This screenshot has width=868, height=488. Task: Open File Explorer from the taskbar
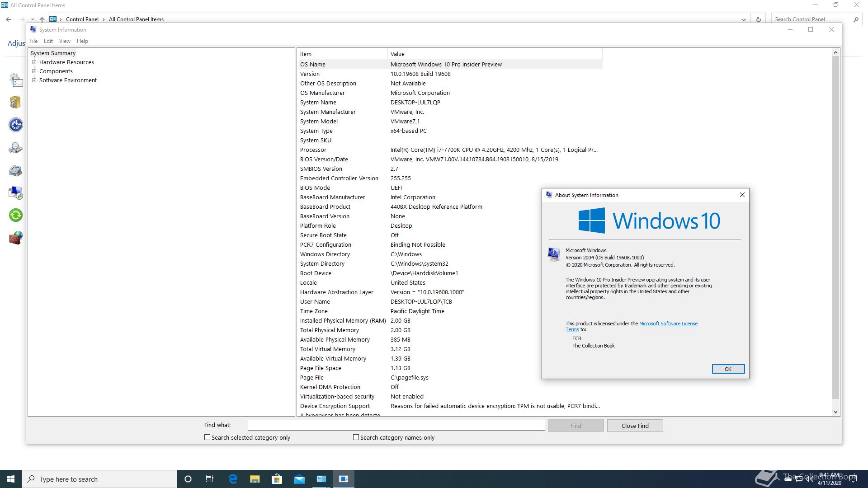tap(255, 479)
